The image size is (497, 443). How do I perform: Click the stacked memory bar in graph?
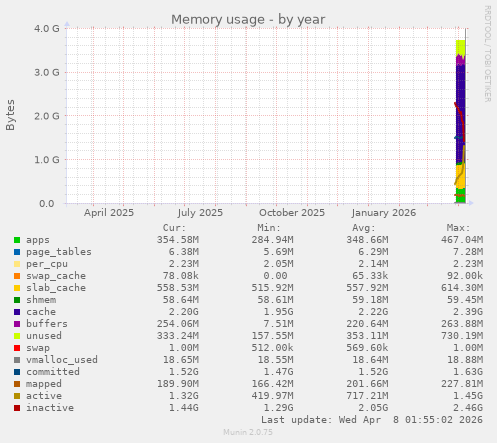460,122
